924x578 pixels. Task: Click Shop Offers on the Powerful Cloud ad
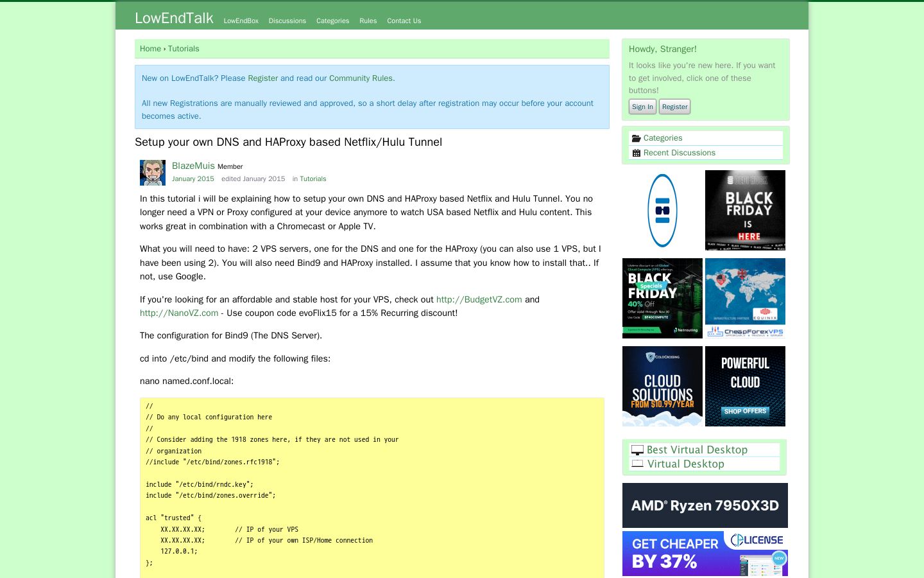[x=745, y=411]
